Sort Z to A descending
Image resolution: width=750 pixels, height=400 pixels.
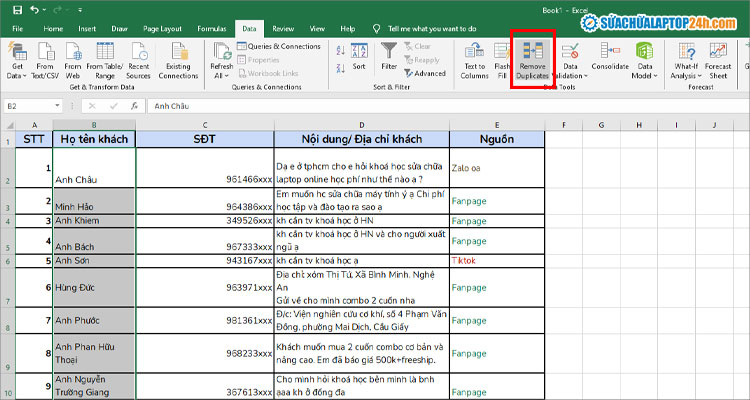341,68
